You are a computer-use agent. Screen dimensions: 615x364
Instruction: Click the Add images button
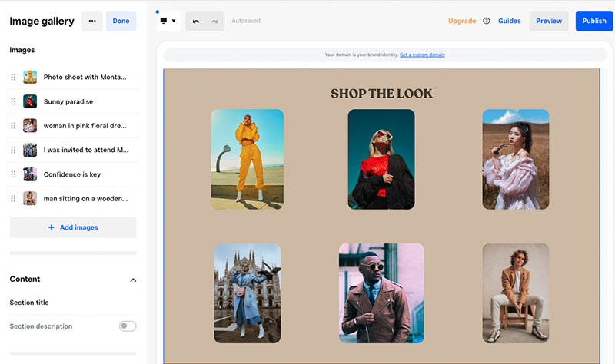[x=73, y=227]
